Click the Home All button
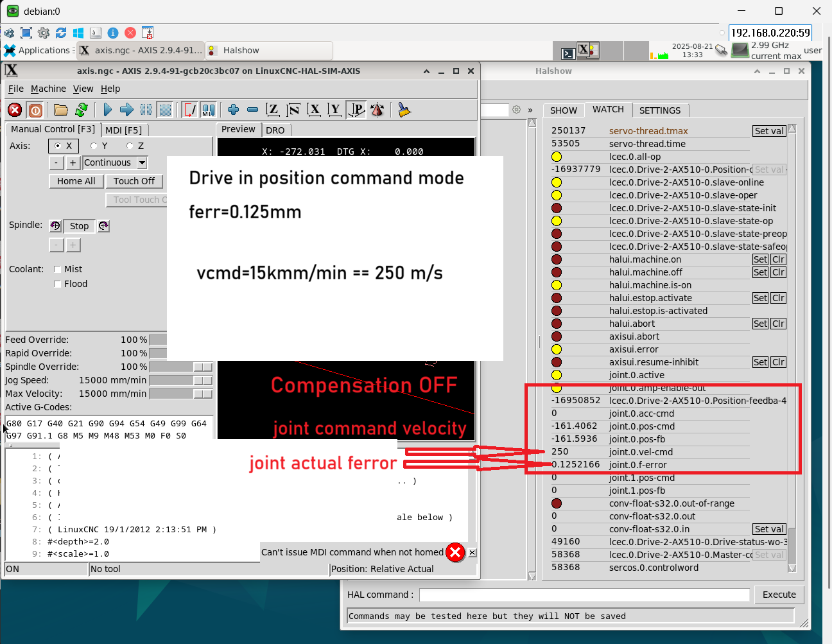Screen dimensions: 832x644 (76, 181)
